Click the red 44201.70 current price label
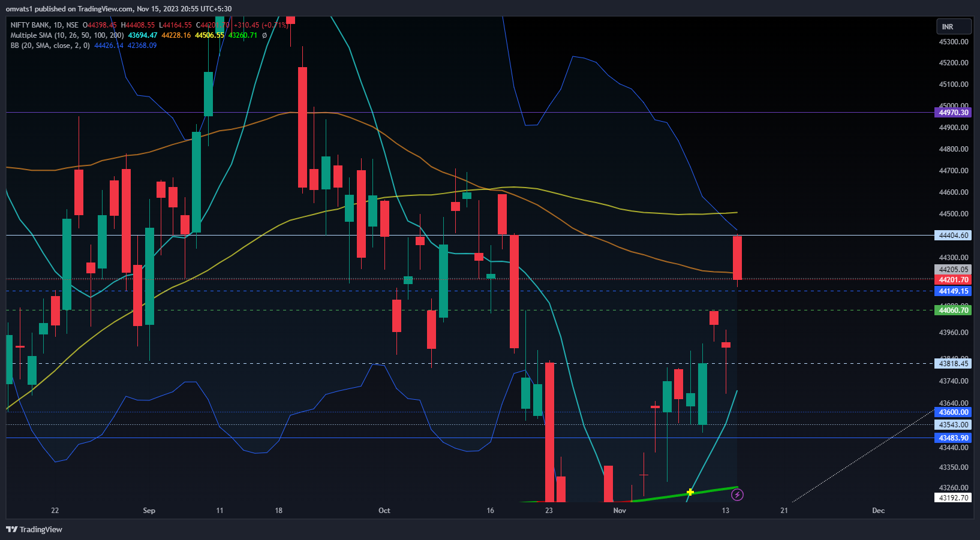This screenshot has width=980, height=540. (953, 280)
